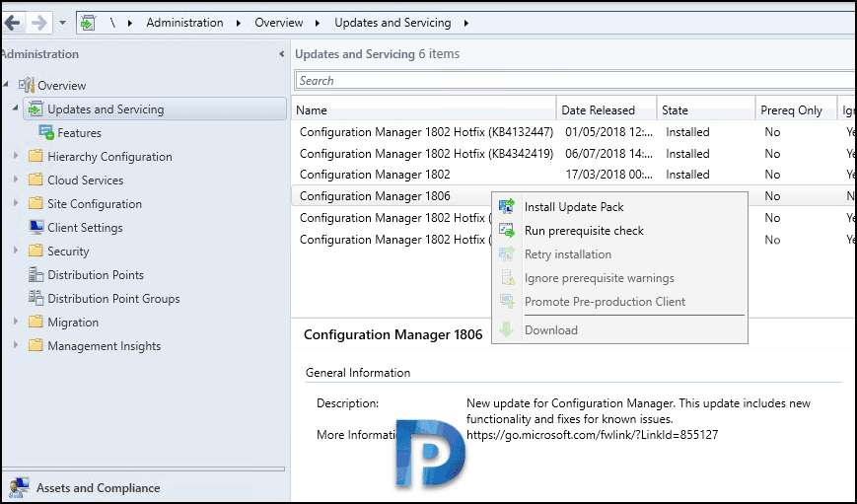Select the Configuration Manager 1802 row
The height and width of the screenshot is (504, 857).
pyautogui.click(x=574, y=175)
